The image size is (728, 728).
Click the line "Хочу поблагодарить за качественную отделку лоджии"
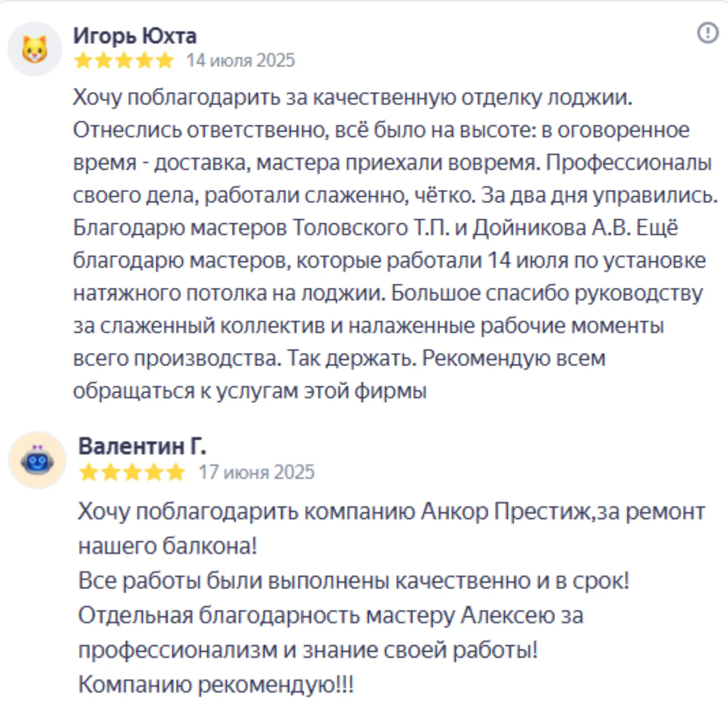tap(353, 97)
